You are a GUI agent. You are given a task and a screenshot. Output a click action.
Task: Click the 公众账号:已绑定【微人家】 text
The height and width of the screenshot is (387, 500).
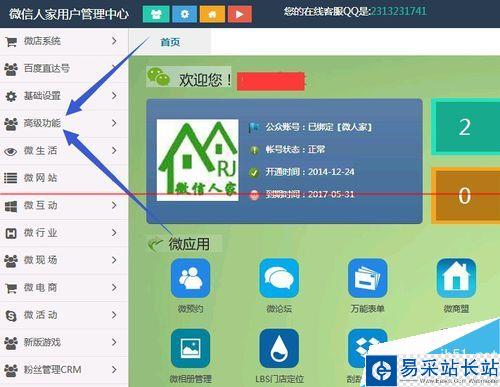[x=318, y=127]
